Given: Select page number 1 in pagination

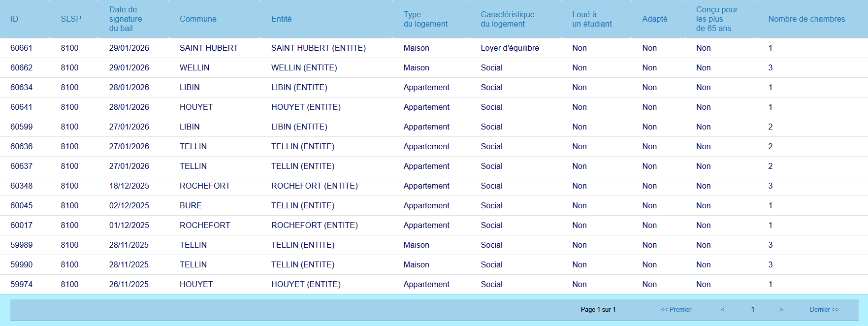Looking at the screenshot, I should 752,310.
